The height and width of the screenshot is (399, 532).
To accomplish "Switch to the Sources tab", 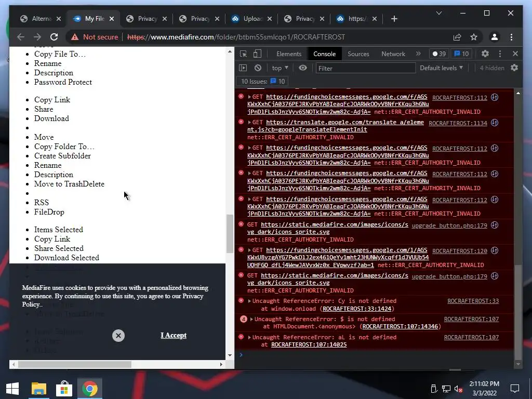I will pos(358,54).
